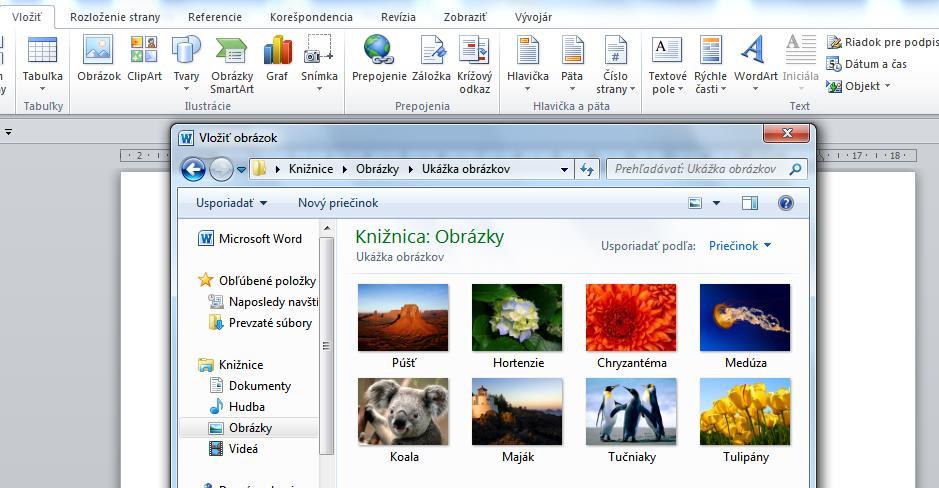
Task: Expand the Objekt dropdown arrow
Action: point(887,86)
